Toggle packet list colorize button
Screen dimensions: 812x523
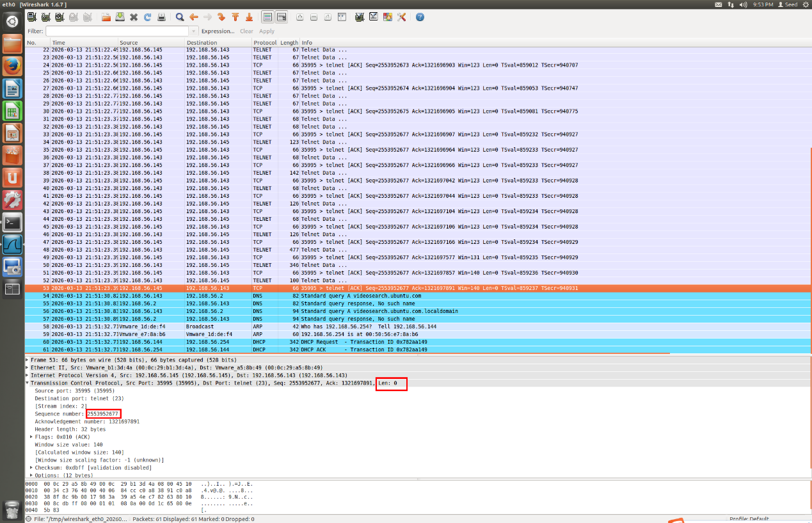[x=267, y=17]
